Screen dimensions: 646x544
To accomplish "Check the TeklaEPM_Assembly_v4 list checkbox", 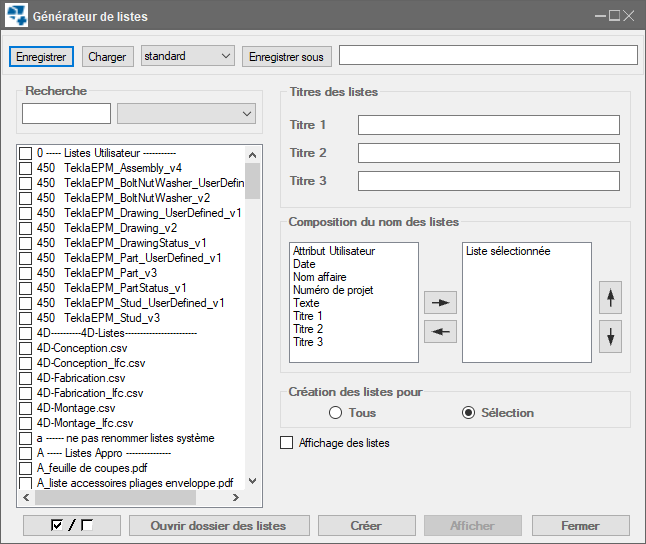I will [26, 168].
